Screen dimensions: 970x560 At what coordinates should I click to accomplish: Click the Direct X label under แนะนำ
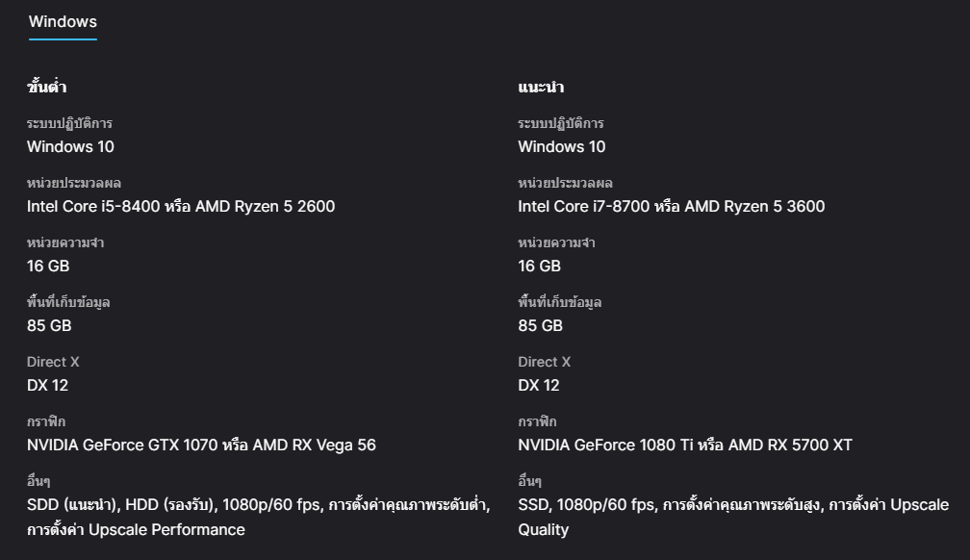pyautogui.click(x=544, y=362)
